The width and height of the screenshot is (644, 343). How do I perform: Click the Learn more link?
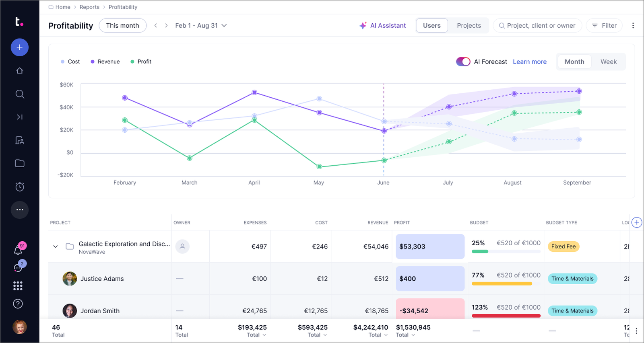tap(530, 62)
